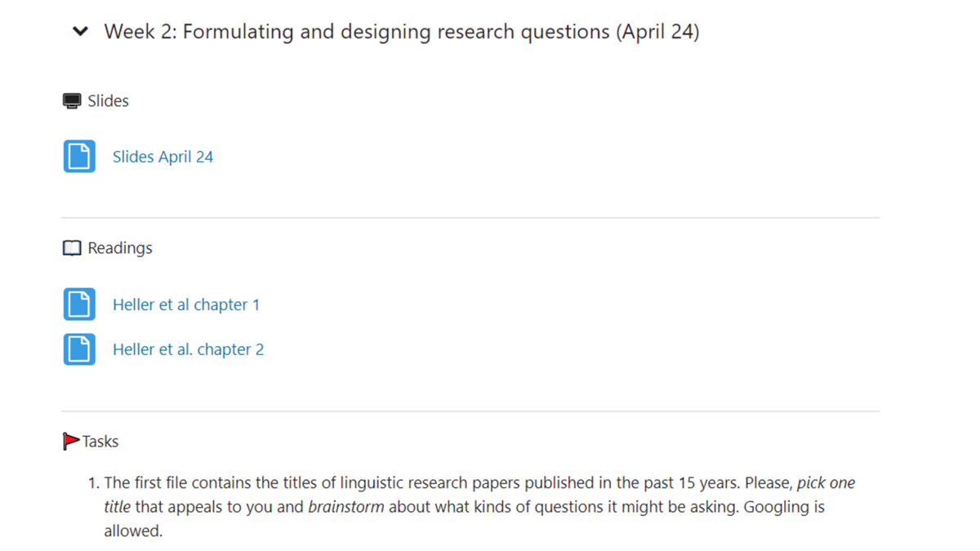
Task: Click the open-book icon beside Readings
Action: pos(72,248)
